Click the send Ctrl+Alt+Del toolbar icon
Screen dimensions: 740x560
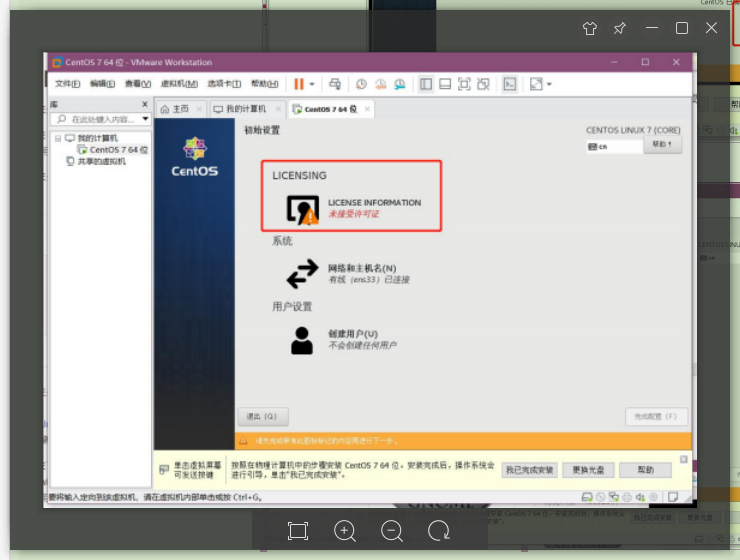click(335, 84)
